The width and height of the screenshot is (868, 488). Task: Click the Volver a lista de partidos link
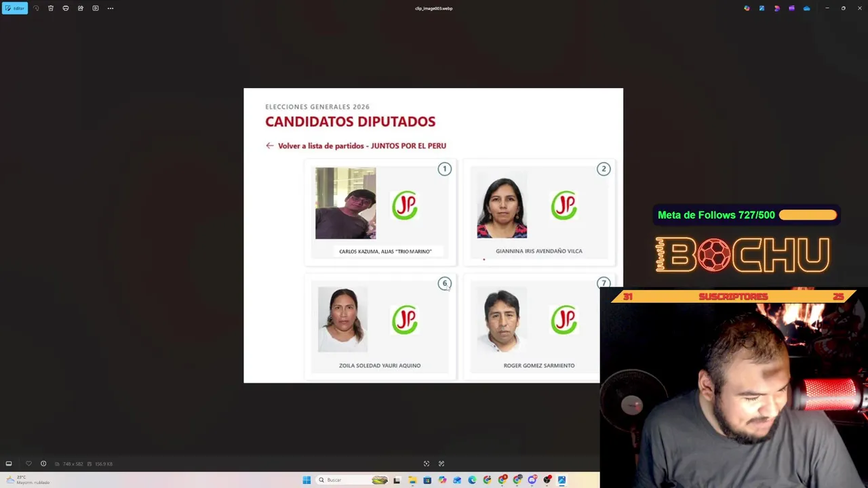[x=362, y=146]
